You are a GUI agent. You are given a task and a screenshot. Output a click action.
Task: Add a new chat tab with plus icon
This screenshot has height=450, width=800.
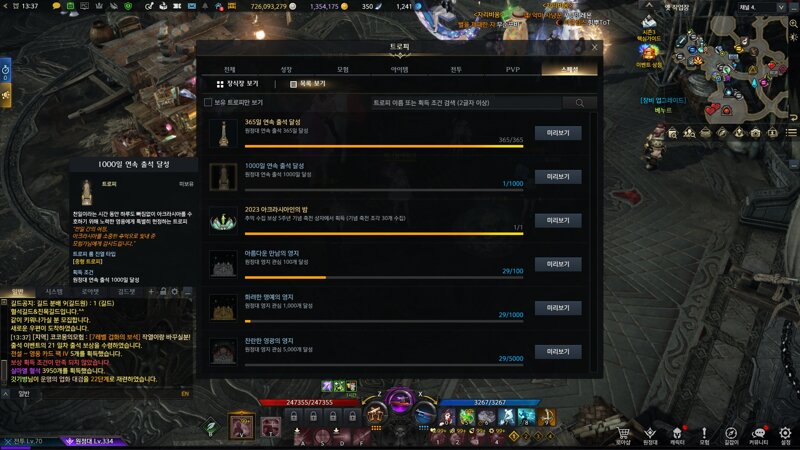pyautogui.click(x=151, y=291)
